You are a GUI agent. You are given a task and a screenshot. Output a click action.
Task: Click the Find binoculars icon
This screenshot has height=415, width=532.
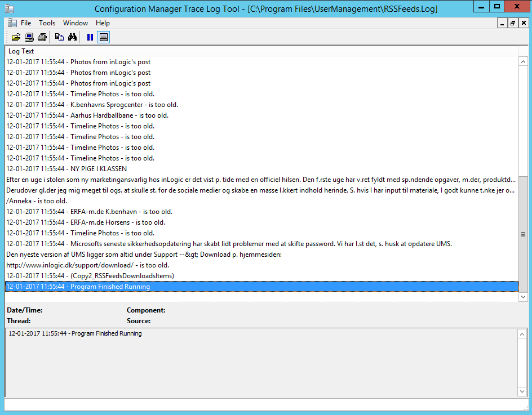72,37
